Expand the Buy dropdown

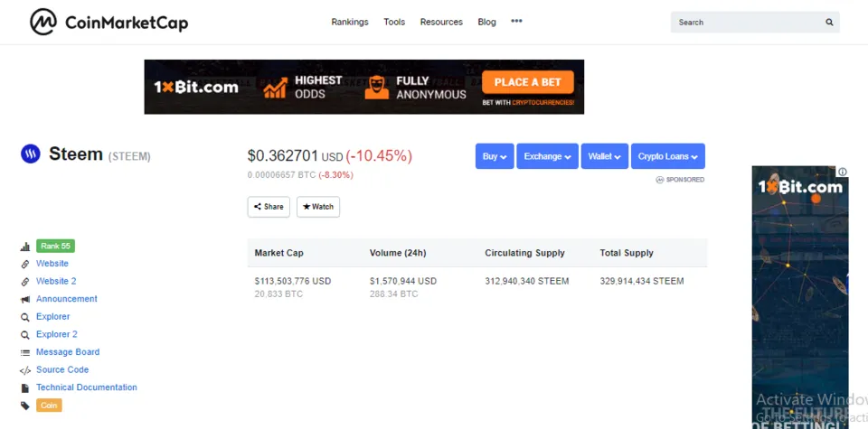pyautogui.click(x=495, y=156)
